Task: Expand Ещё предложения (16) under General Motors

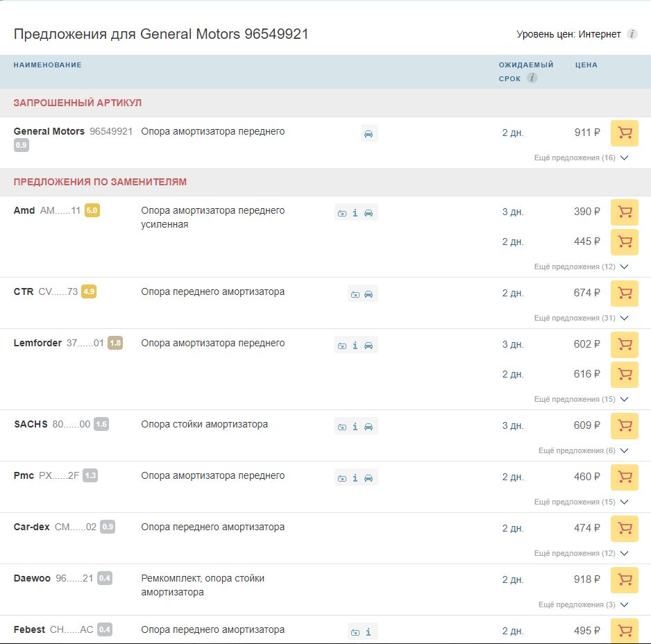Action: (x=581, y=158)
